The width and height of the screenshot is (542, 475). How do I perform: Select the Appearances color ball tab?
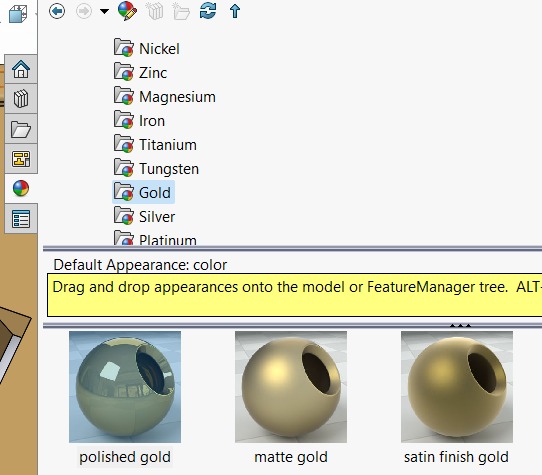pos(21,188)
